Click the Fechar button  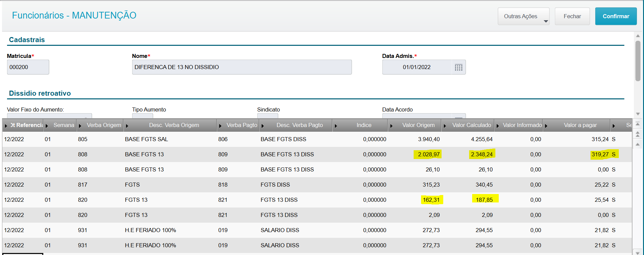pyautogui.click(x=572, y=16)
